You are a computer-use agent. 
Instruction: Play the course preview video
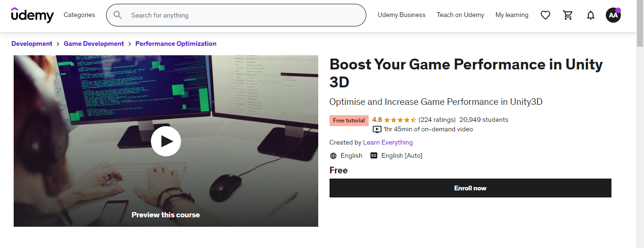point(166,141)
